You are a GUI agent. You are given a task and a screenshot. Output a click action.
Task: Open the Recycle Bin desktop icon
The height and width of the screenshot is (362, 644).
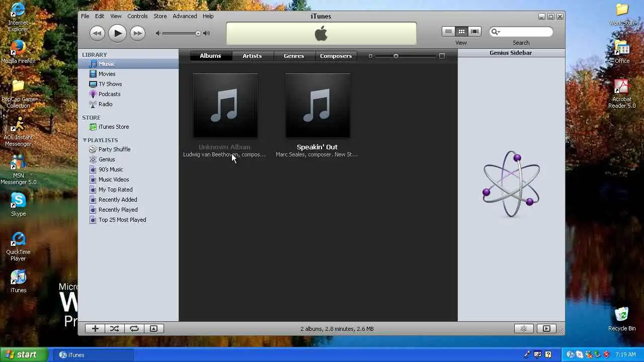pyautogui.click(x=622, y=319)
